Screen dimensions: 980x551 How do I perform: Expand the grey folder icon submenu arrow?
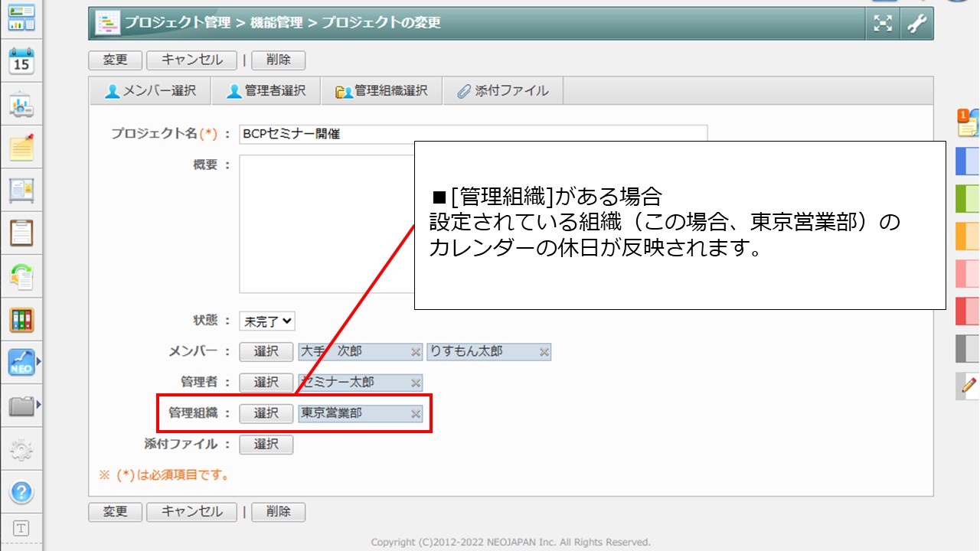pyautogui.click(x=38, y=404)
